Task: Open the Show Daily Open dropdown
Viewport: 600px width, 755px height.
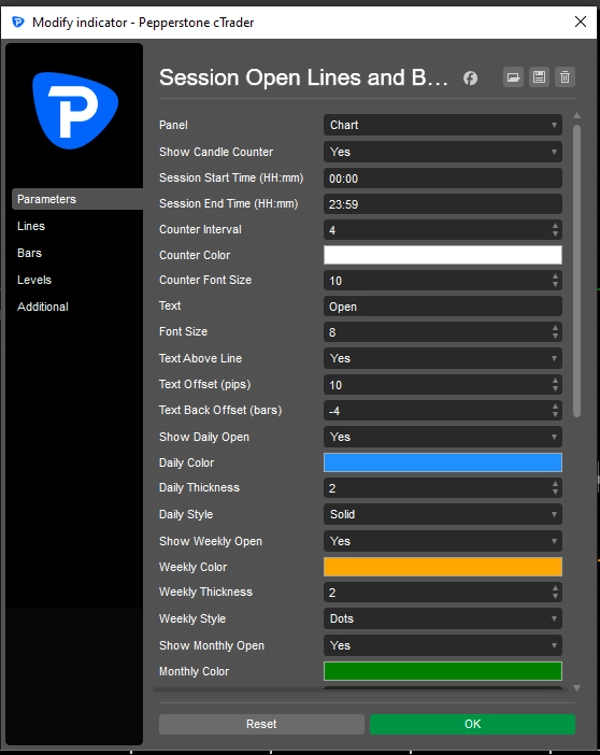Action: [x=443, y=437]
